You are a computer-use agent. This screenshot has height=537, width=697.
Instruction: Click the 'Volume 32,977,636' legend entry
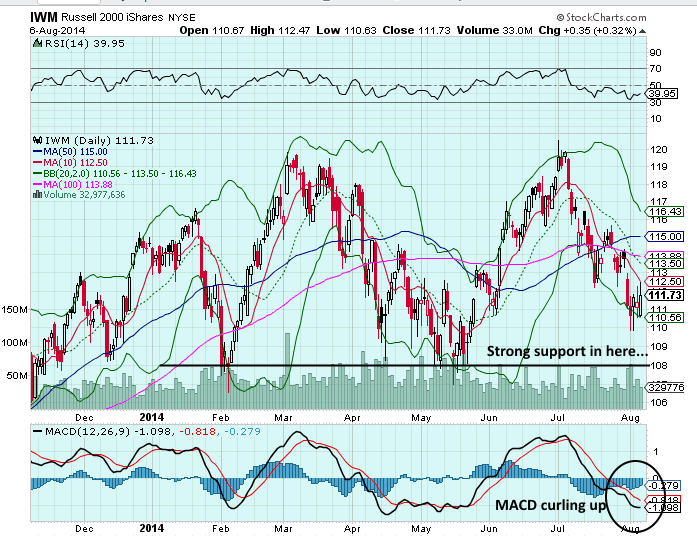click(84, 195)
